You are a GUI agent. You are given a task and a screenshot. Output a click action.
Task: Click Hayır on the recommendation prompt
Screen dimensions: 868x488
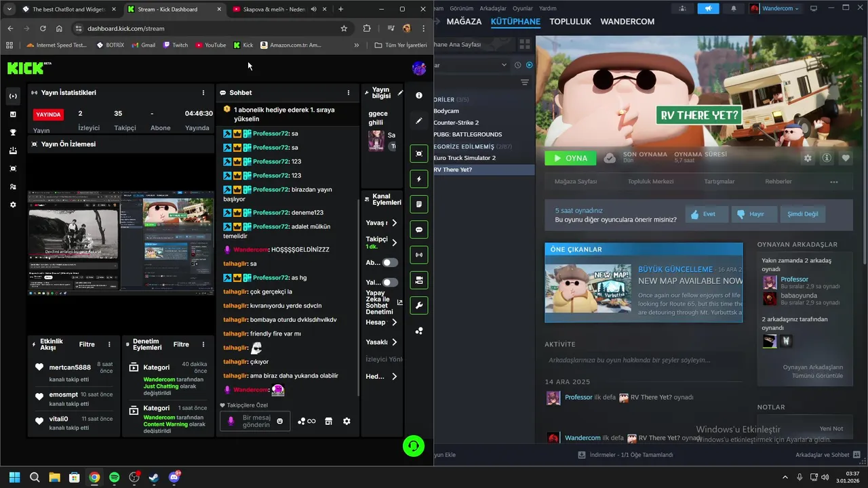coord(754,214)
